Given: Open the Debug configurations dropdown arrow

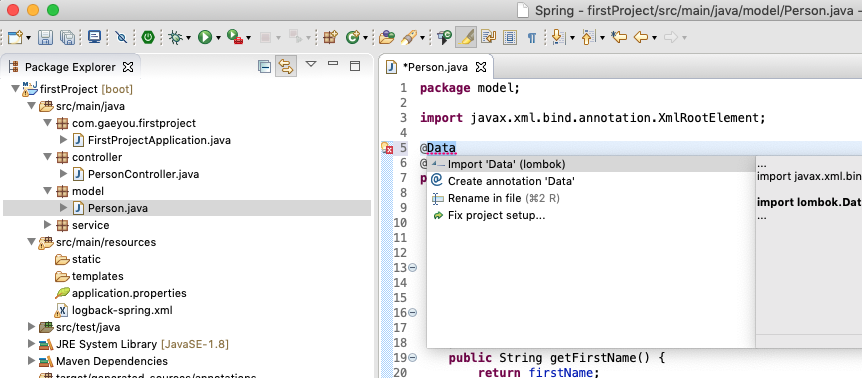Looking at the screenshot, I should tap(189, 38).
